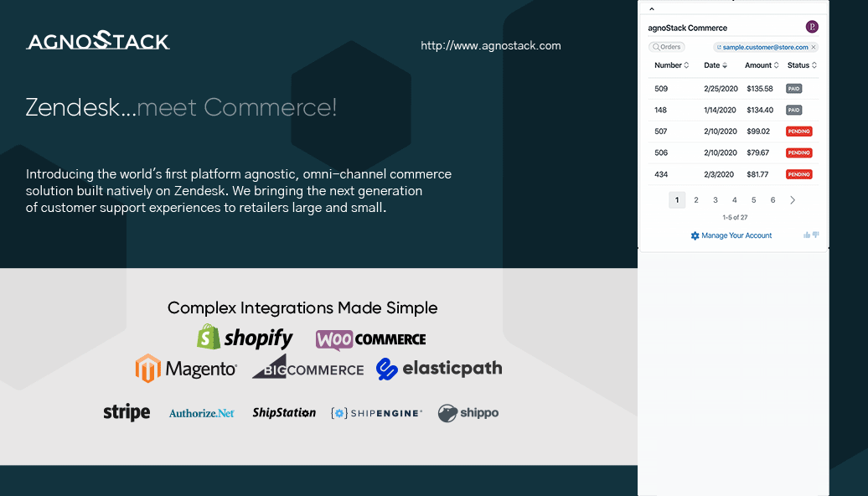Click the PAID badge on order 509
The image size is (868, 496).
coord(793,89)
